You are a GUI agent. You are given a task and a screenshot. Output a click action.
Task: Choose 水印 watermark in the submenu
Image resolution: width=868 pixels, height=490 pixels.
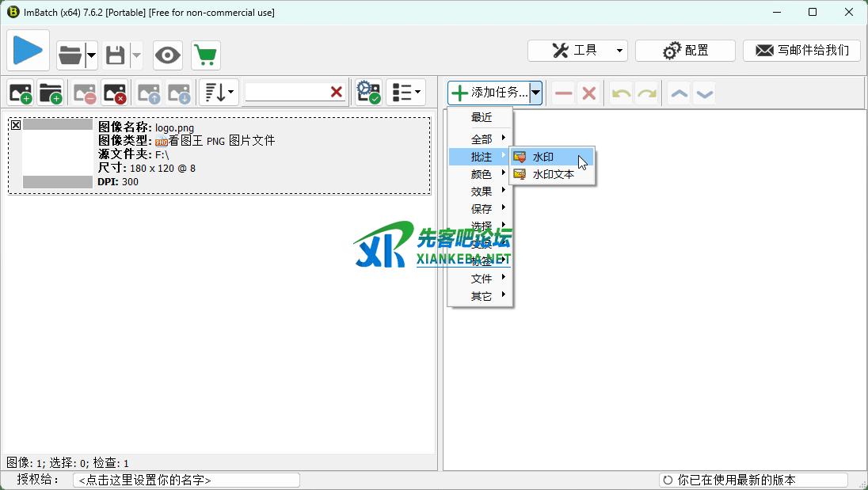(x=543, y=157)
